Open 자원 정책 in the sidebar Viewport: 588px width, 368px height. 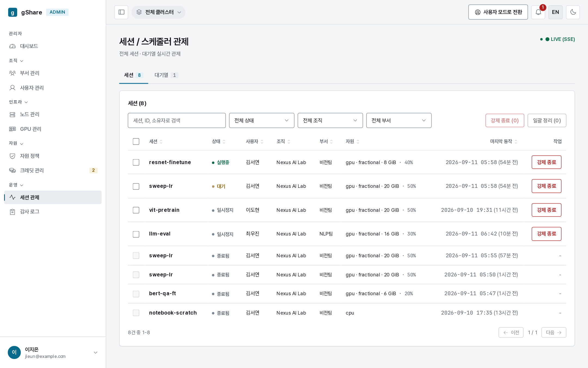[53, 156]
